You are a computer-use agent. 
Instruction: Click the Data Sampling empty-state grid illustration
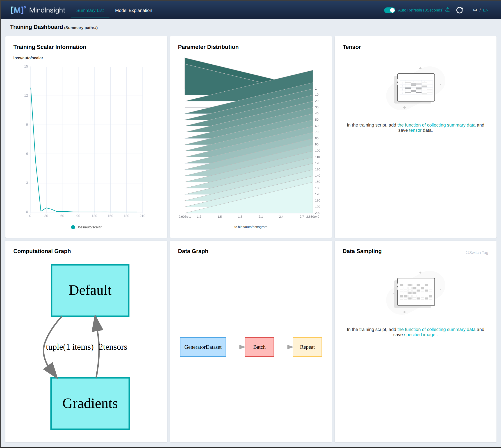pos(416,292)
